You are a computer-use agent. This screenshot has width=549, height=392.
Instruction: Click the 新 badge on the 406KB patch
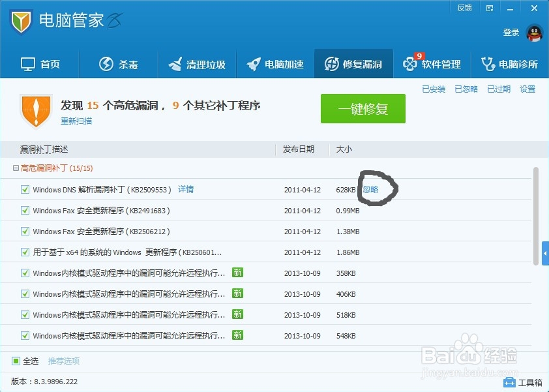click(237, 294)
